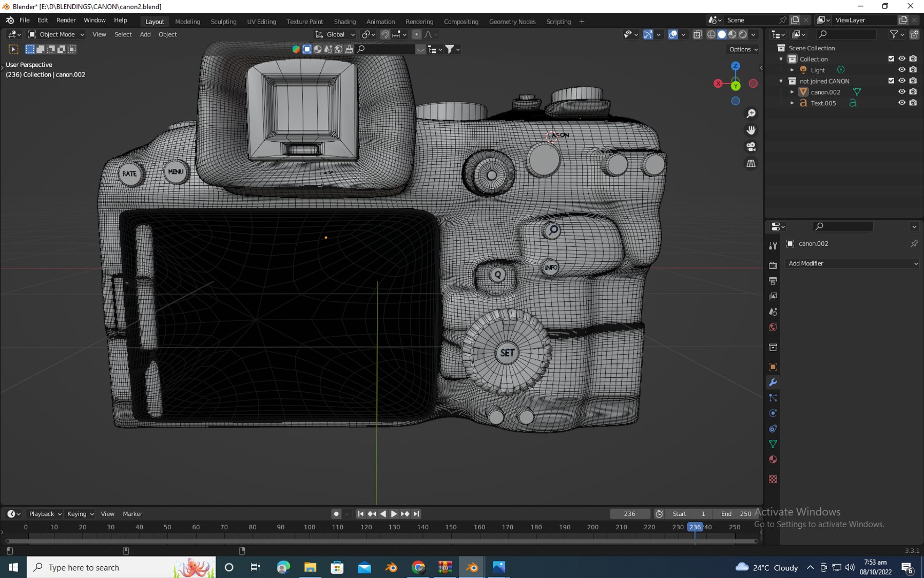Expand the canon.002 outliner item
The width and height of the screenshot is (924, 578).
792,92
